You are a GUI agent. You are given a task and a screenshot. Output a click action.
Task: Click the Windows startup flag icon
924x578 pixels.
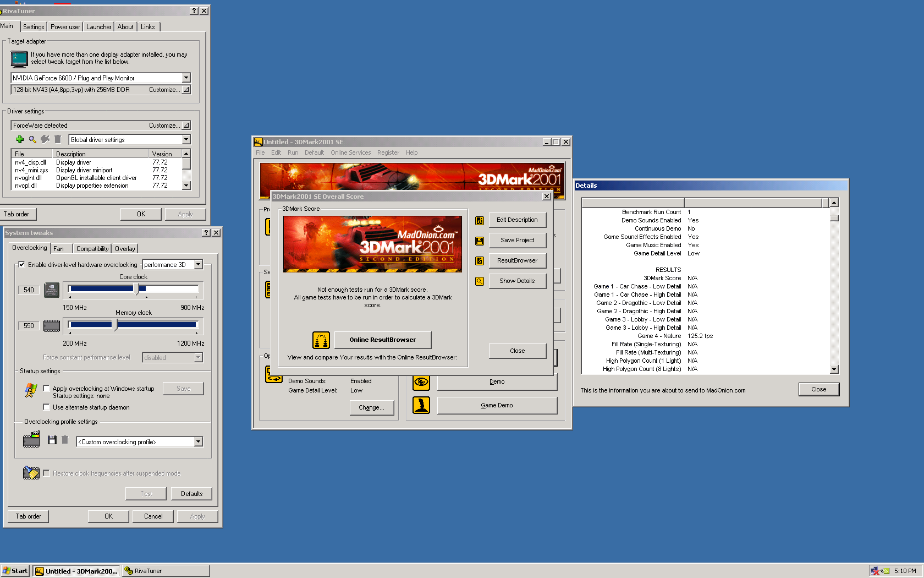coord(31,390)
